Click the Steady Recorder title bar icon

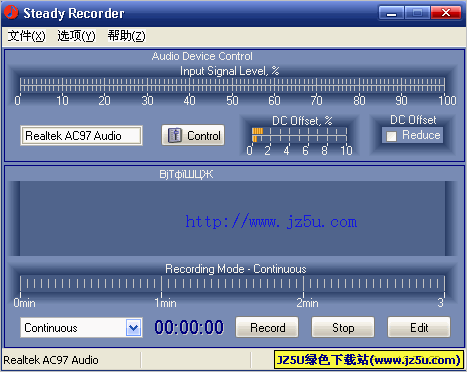[11, 12]
